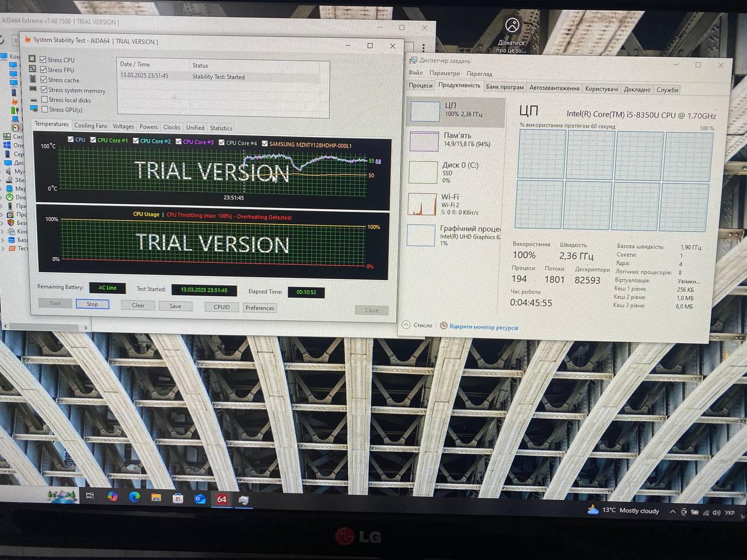Image resolution: width=747 pixels, height=560 pixels.
Task: Open Перегляд menu in Task Manager
Action: point(479,74)
